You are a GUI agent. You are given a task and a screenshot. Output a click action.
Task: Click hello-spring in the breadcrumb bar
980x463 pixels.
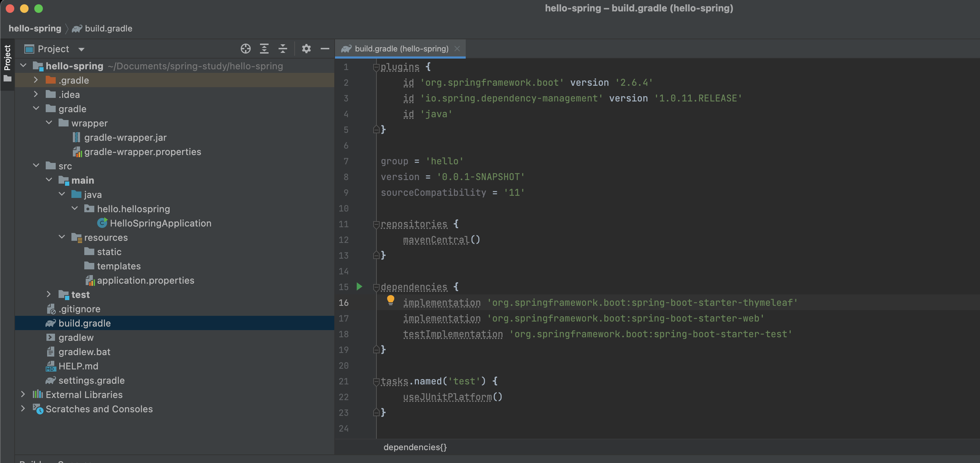point(35,29)
